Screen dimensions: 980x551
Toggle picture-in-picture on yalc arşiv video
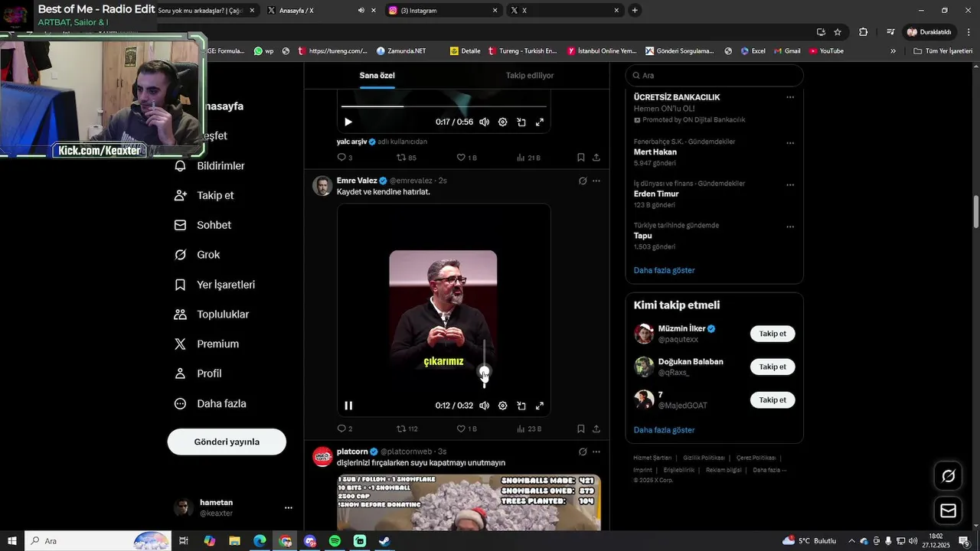pyautogui.click(x=521, y=122)
